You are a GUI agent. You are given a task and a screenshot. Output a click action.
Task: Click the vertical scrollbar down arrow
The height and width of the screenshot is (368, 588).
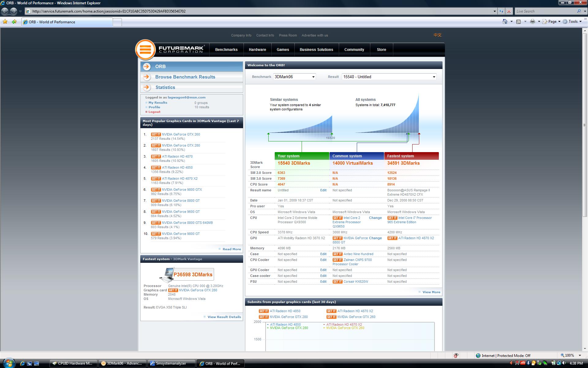[584, 348]
